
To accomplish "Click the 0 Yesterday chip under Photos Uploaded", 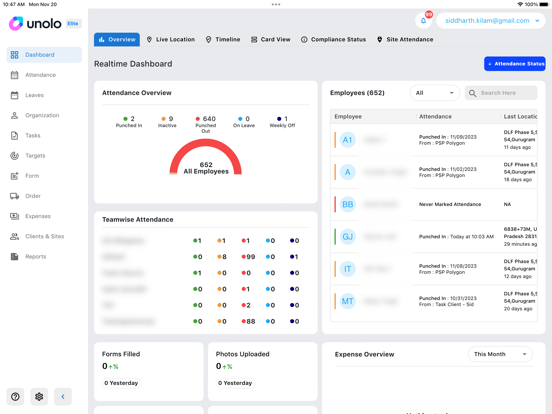I will (235, 383).
